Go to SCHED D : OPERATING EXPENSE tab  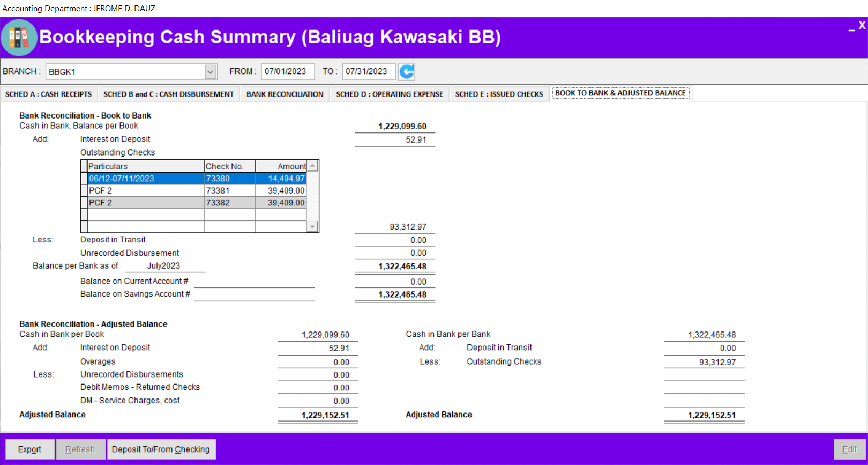[x=390, y=94]
